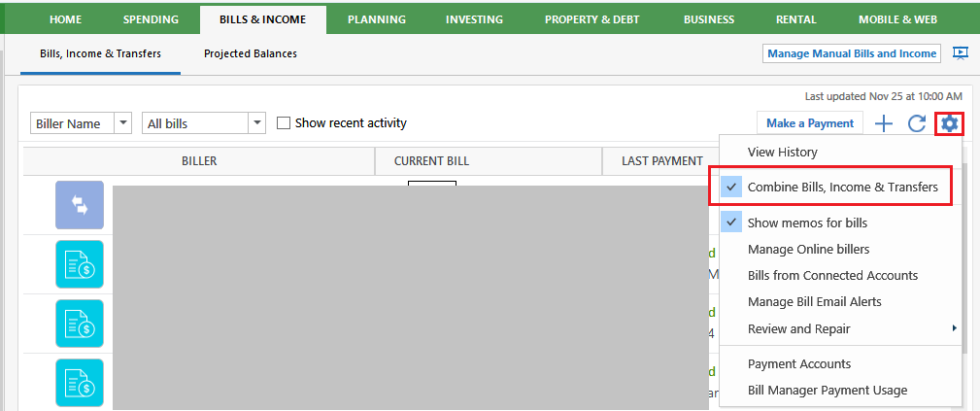Click the refresh bills icon

916,123
